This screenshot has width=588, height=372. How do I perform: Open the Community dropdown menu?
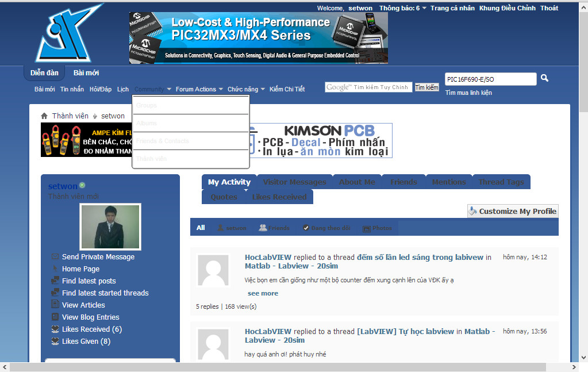[x=153, y=89]
